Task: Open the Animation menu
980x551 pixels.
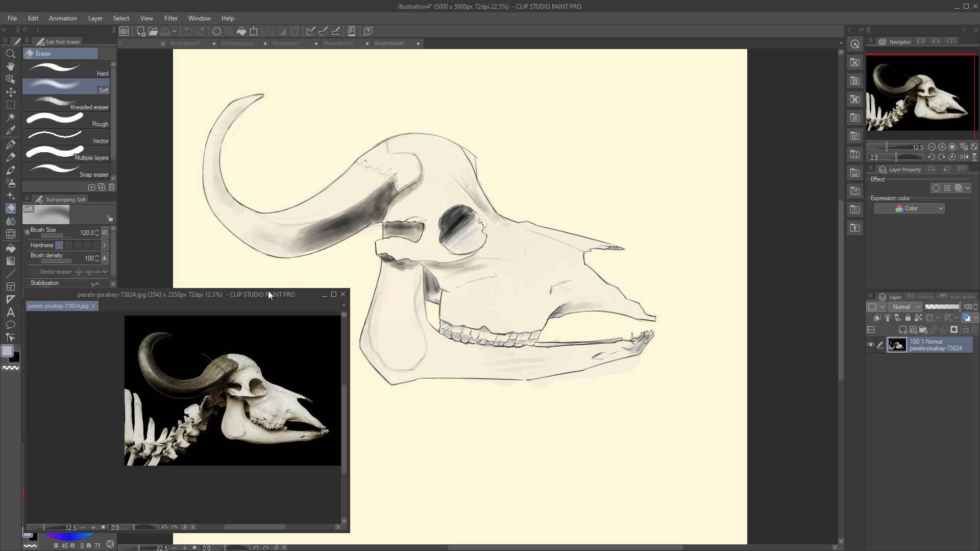Action: pyautogui.click(x=63, y=18)
